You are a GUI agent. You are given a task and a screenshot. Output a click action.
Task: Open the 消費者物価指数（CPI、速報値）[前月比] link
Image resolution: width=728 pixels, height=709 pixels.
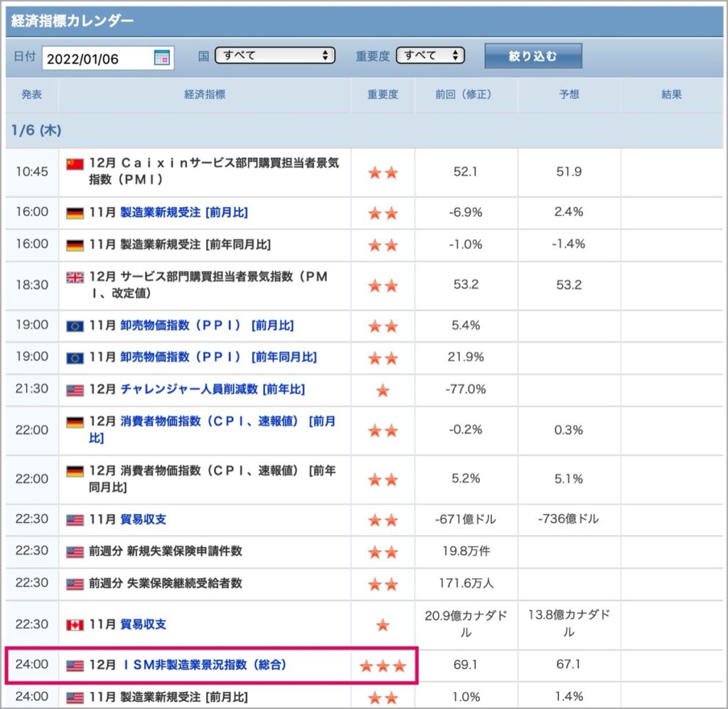(212, 430)
